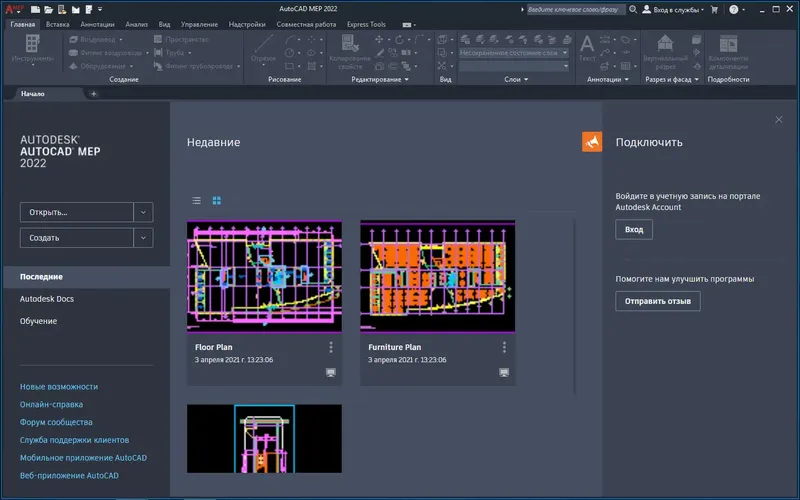Add a new drawing tab with plus button

pyautogui.click(x=93, y=94)
